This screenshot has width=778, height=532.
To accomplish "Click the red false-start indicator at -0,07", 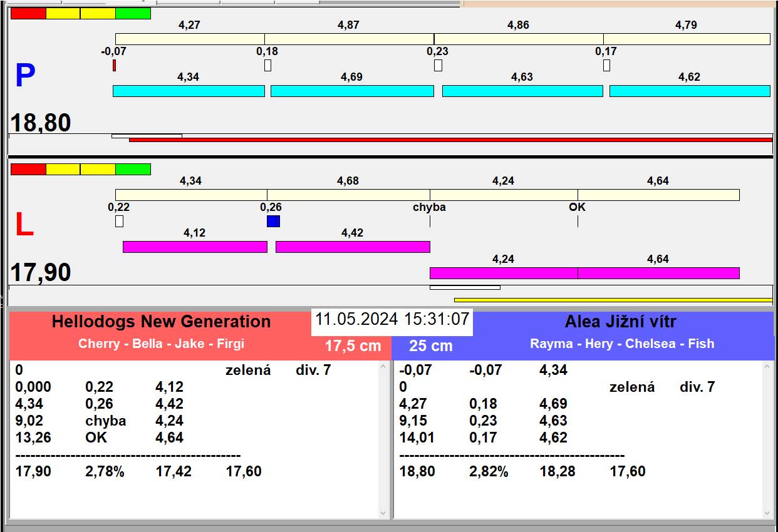I will pos(114,65).
